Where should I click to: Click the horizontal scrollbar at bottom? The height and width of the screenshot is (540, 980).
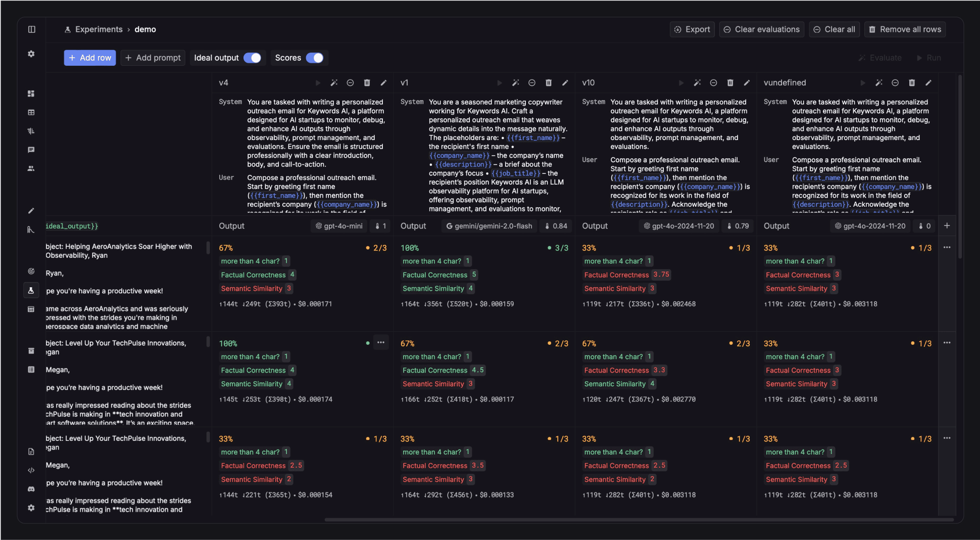point(639,519)
